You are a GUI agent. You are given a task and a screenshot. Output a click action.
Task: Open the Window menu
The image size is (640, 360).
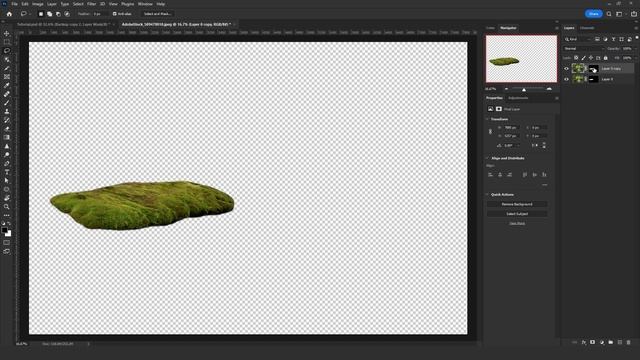pos(145,4)
